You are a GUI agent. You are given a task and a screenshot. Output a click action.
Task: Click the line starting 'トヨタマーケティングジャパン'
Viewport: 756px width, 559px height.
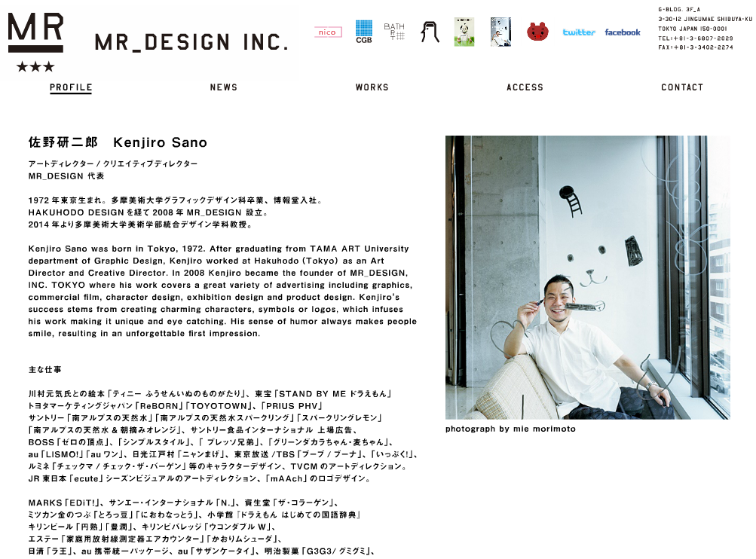176,406
